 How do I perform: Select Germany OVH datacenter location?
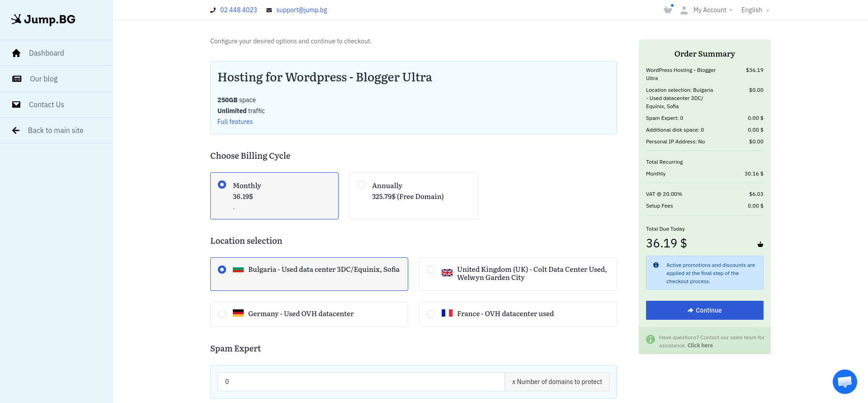coord(309,314)
